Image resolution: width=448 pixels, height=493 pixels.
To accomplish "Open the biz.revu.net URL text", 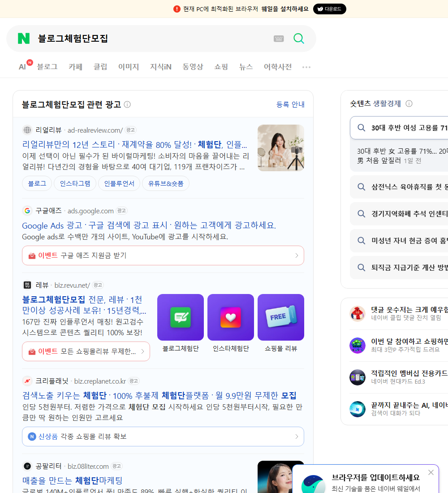I will coord(72,285).
